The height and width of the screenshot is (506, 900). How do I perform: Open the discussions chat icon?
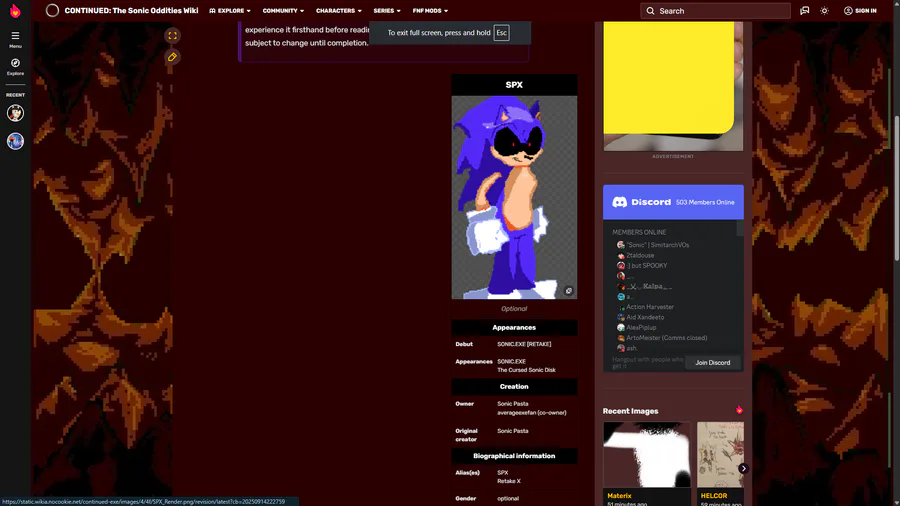[x=805, y=10]
